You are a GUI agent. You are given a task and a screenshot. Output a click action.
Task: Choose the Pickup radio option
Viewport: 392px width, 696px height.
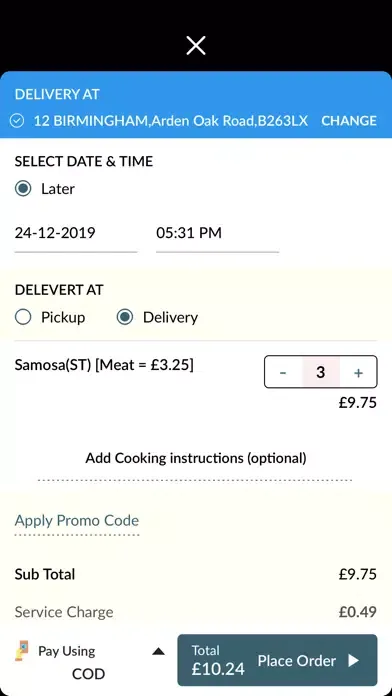(23, 317)
